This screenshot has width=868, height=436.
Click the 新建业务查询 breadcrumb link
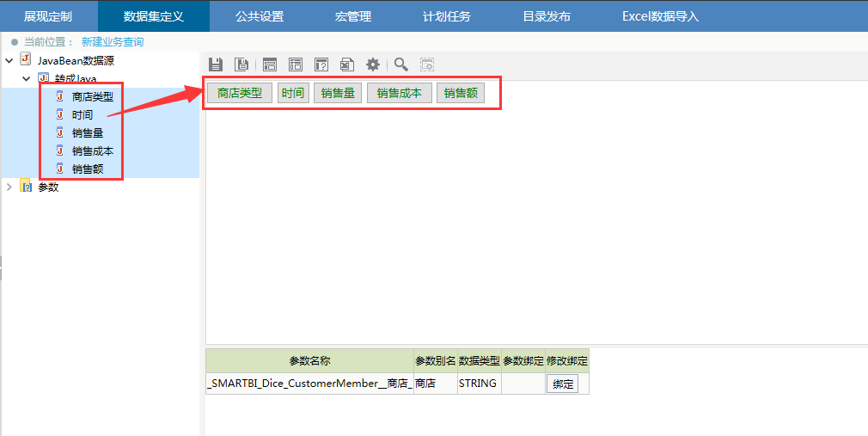[x=113, y=41]
